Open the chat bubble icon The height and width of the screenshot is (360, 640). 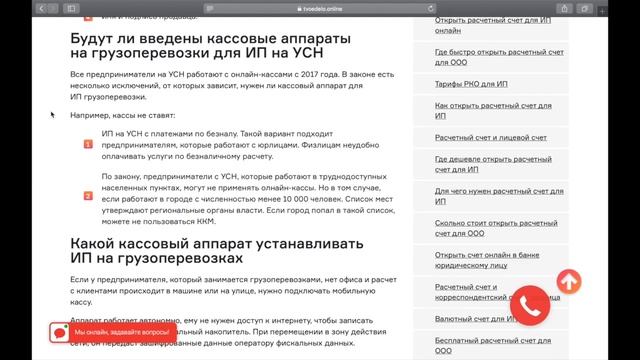pyautogui.click(x=60, y=333)
